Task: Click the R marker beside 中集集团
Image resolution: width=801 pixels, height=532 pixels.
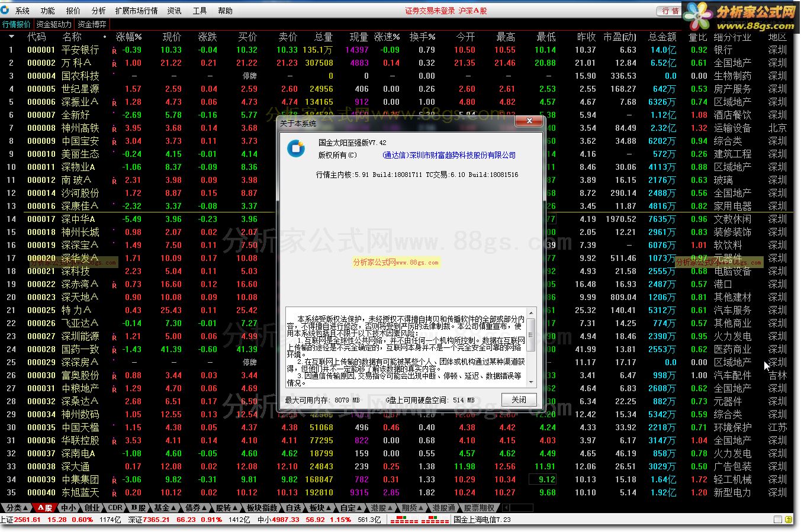Action: (x=114, y=481)
